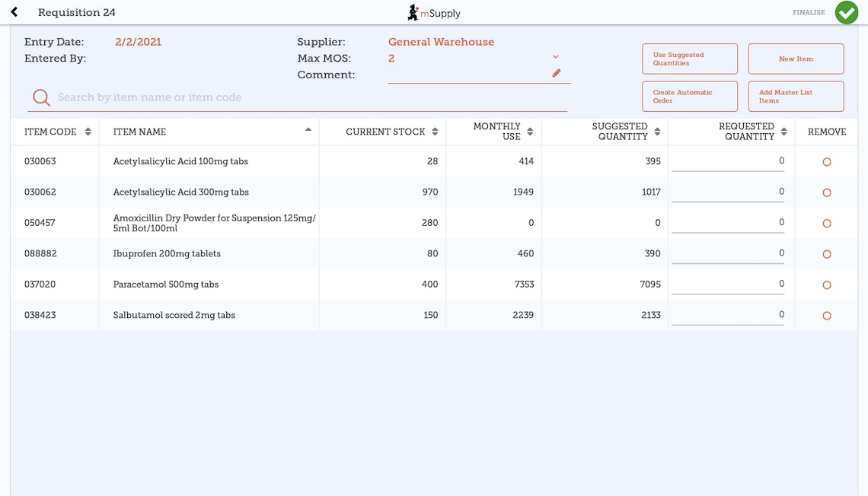The image size is (868, 496).
Task: Sort by Suggested Quantity column arrows
Action: click(657, 132)
